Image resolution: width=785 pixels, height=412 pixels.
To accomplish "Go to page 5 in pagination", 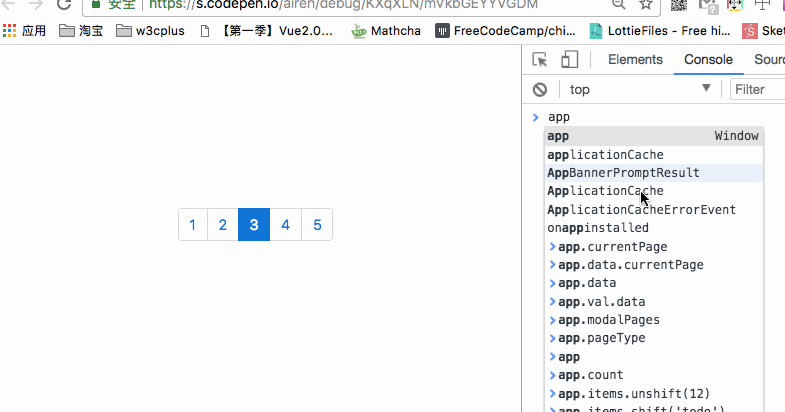I will (x=317, y=225).
